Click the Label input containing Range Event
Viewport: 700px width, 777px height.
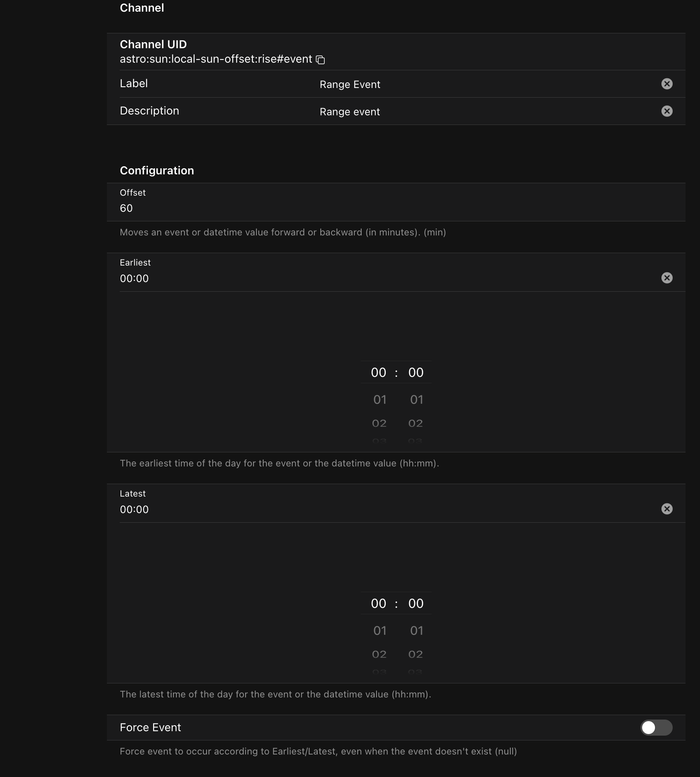482,84
